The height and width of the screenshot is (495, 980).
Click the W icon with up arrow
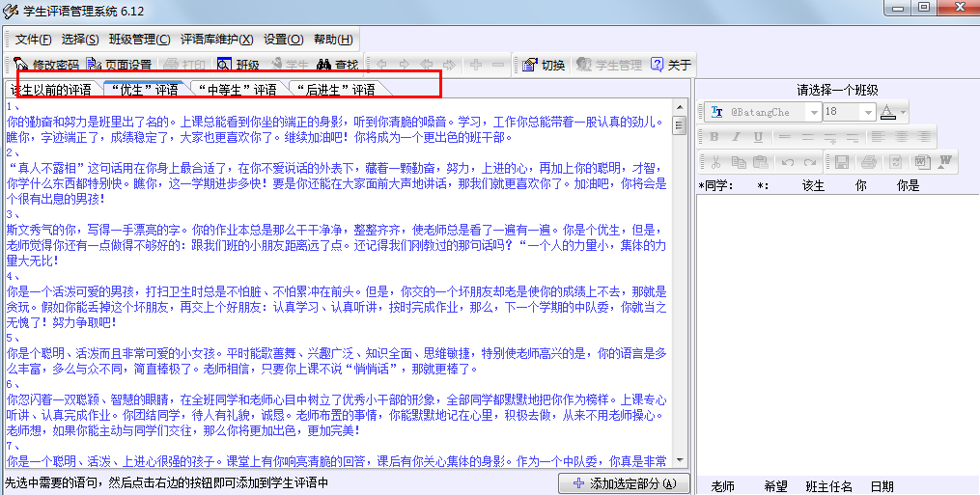944,162
